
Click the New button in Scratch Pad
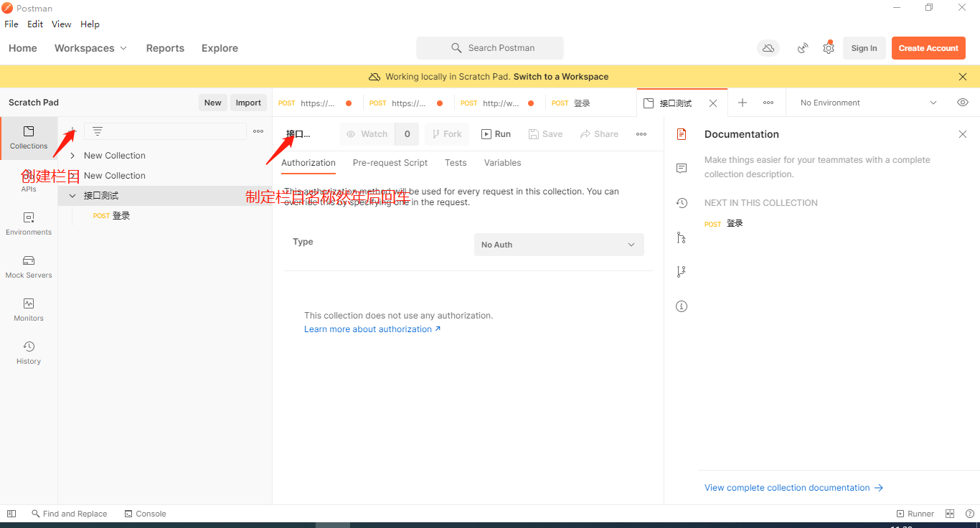[x=213, y=103]
